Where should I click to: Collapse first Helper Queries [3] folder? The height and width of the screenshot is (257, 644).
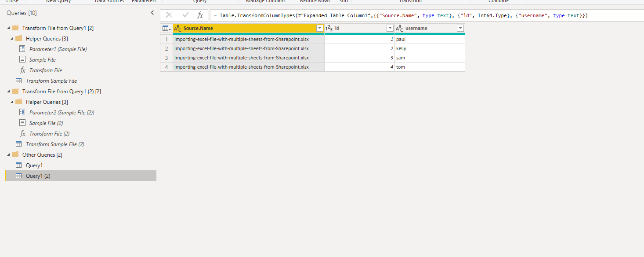[12, 39]
